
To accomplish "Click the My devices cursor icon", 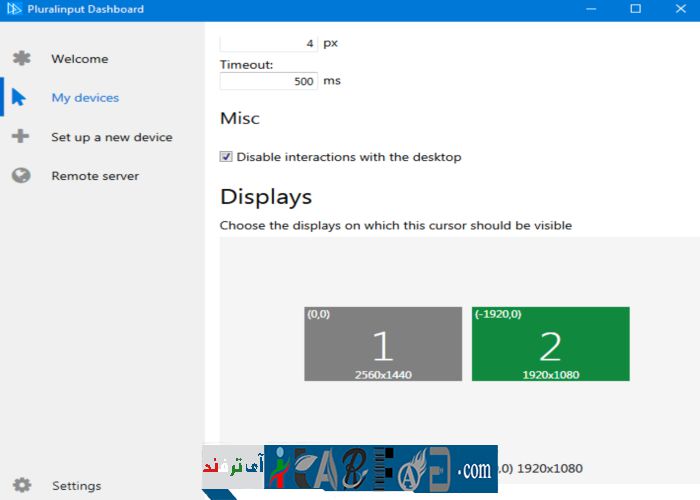I will 20,98.
